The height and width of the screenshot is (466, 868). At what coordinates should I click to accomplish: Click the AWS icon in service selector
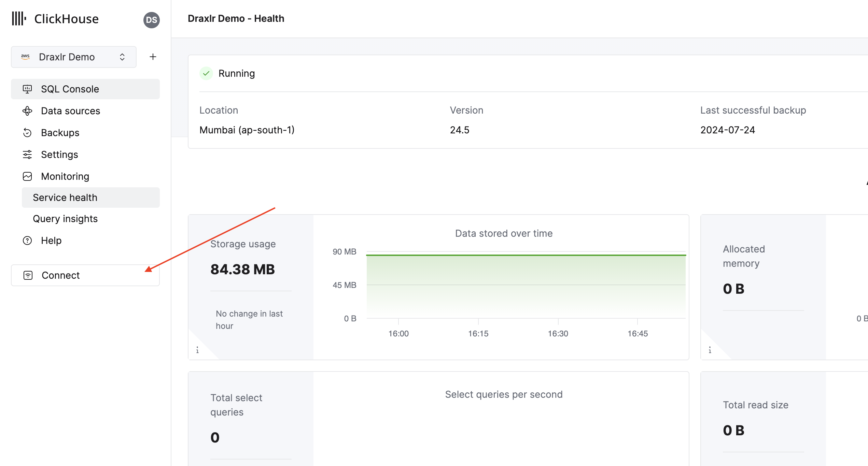pos(25,57)
